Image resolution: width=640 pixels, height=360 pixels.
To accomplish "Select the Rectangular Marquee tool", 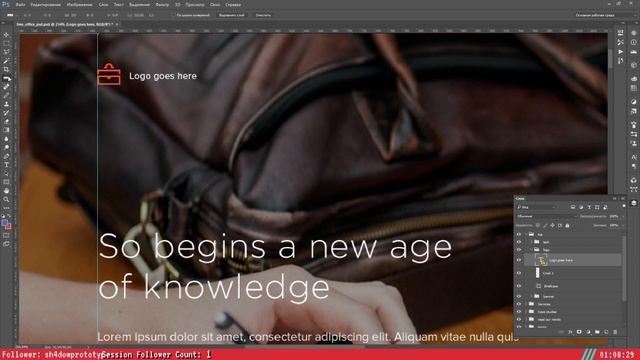I will pyautogui.click(x=6, y=43).
